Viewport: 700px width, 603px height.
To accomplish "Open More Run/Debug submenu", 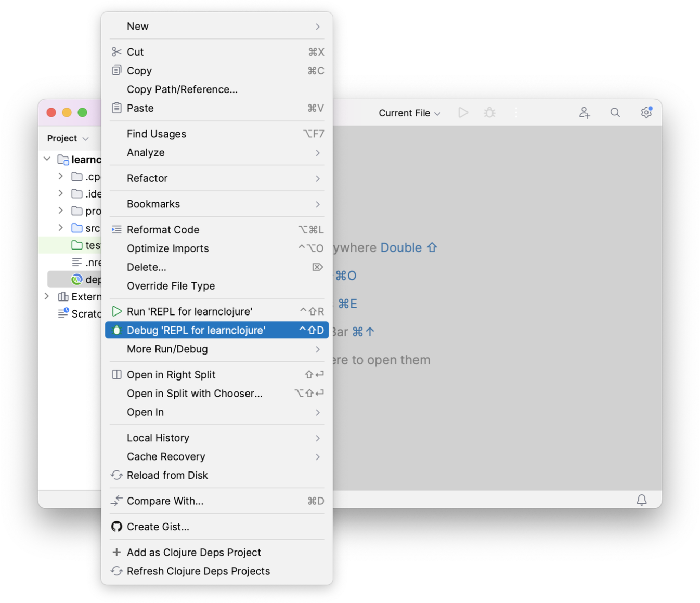I will click(217, 349).
